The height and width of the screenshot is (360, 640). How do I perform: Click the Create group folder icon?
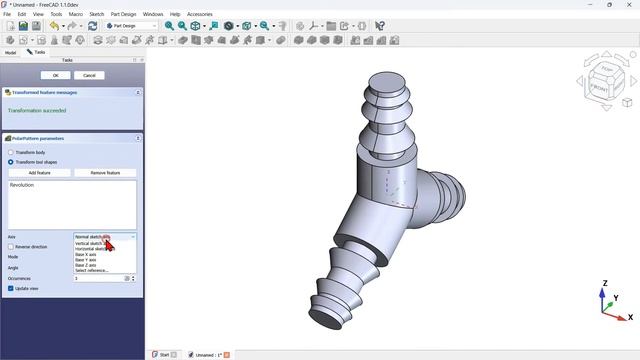click(x=331, y=26)
